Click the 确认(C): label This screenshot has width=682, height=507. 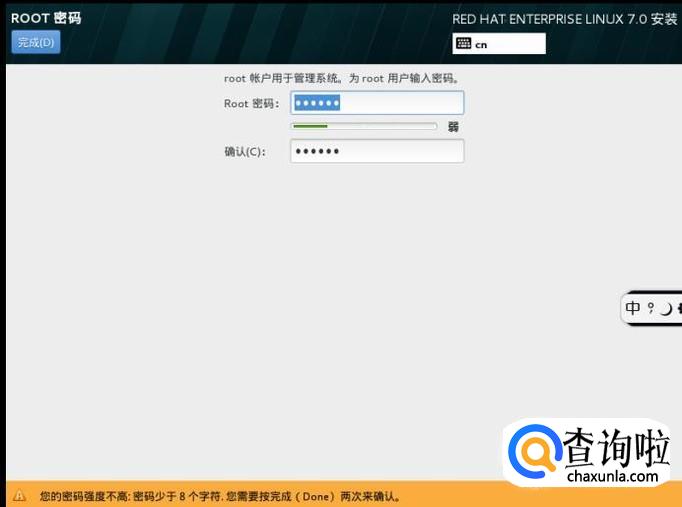click(245, 152)
